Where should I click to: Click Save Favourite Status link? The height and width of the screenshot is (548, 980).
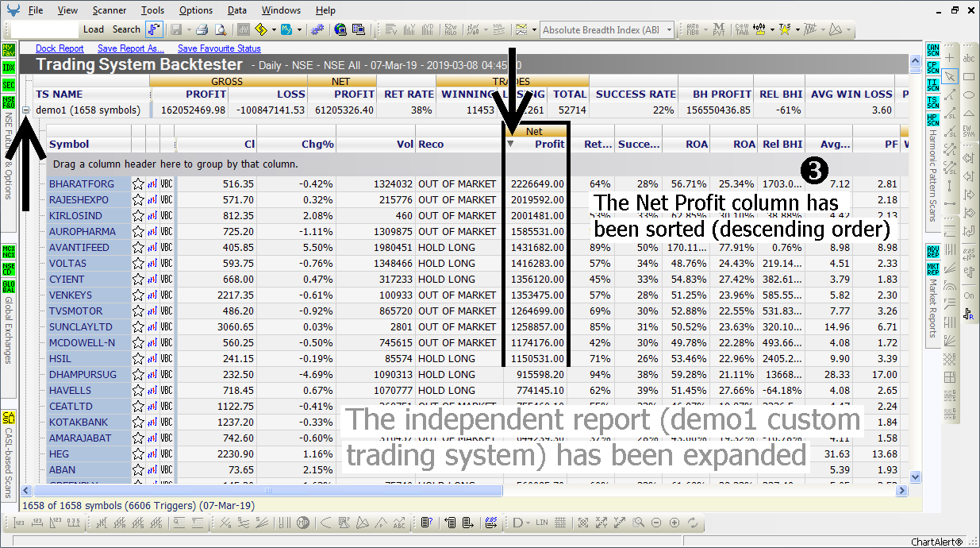click(219, 48)
